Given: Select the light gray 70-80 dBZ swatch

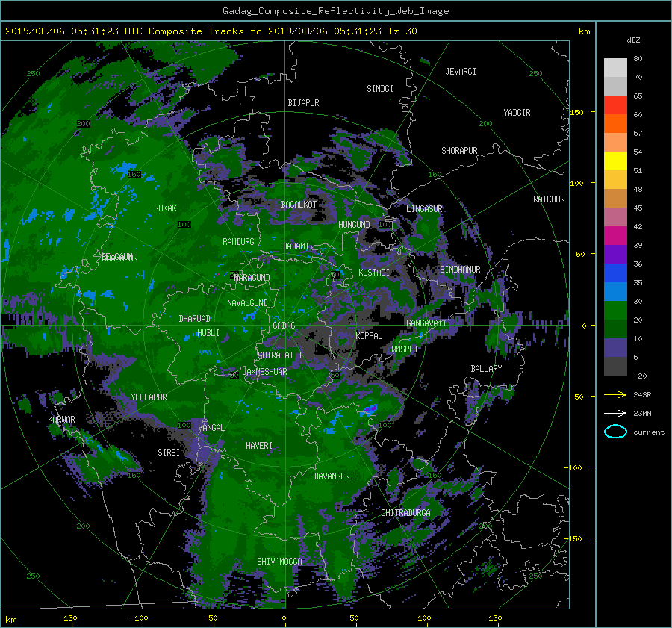Looking at the screenshot, I should [x=615, y=67].
